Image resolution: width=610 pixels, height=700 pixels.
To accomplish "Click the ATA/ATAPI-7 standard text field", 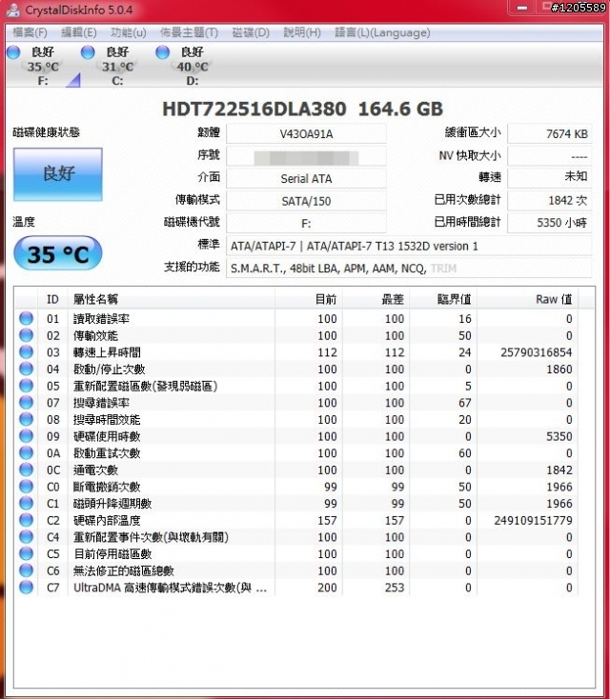I will click(409, 246).
